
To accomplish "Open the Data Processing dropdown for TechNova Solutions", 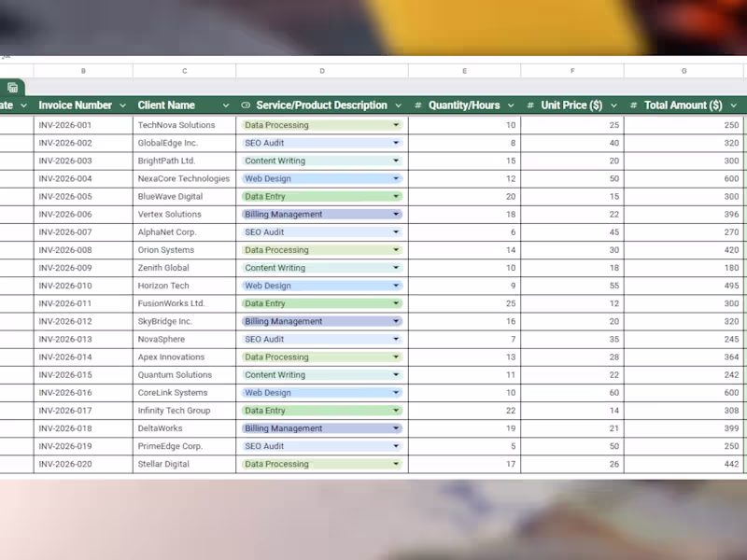I will click(396, 125).
